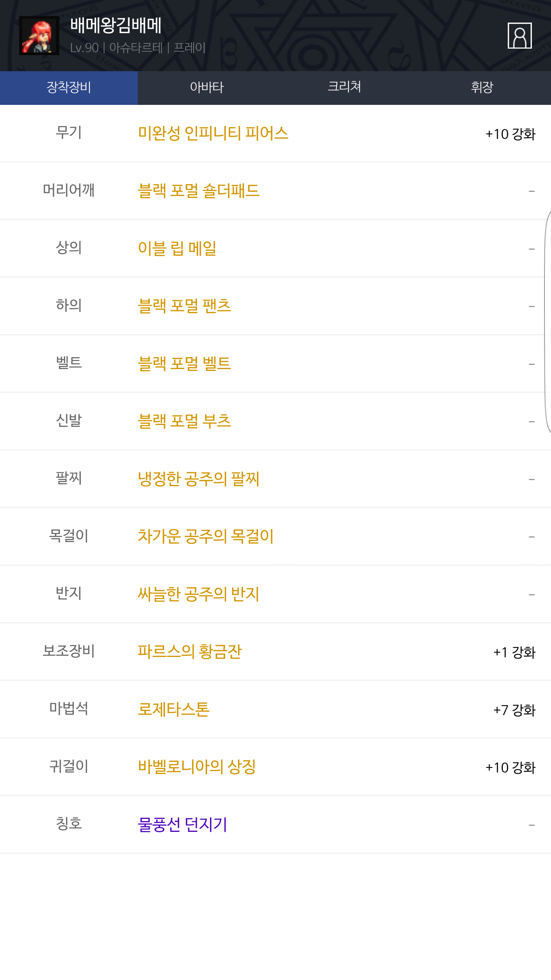
Task: Open the 크리쳐 tab
Action: [x=344, y=88]
